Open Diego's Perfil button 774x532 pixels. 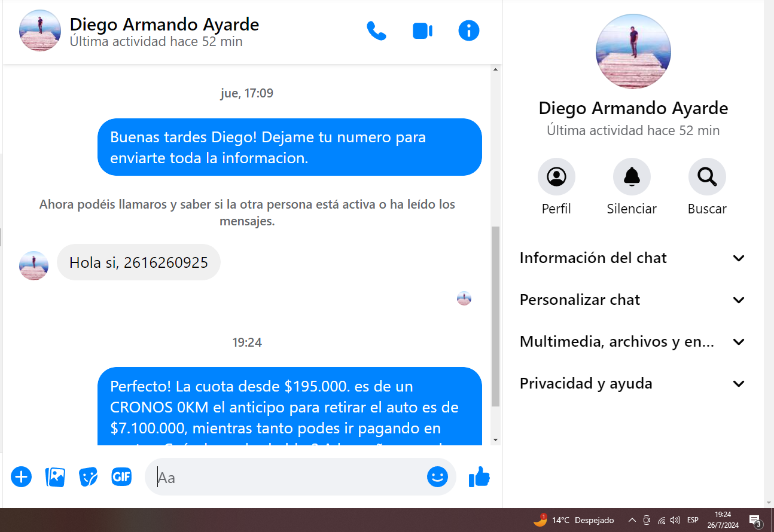click(556, 177)
